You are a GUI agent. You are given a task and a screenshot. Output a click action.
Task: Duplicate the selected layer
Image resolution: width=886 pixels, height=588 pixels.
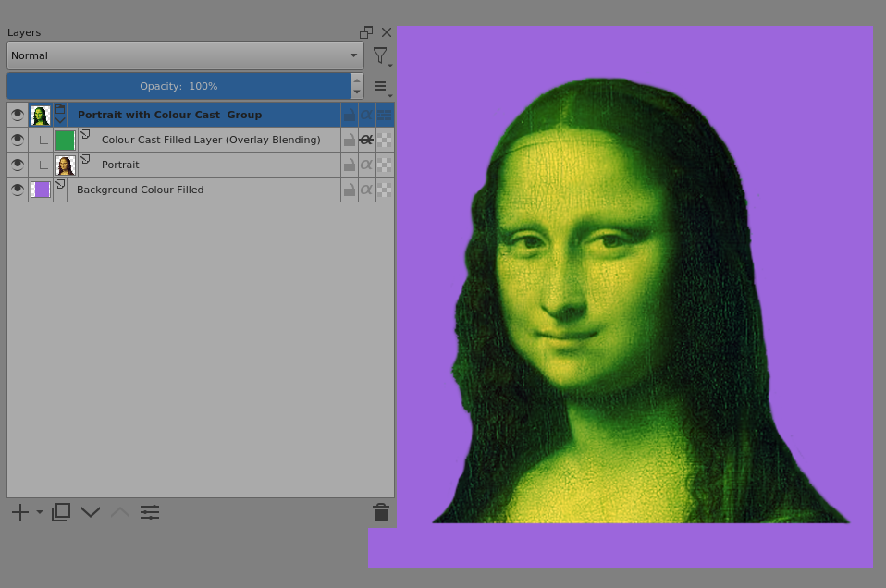(61, 512)
